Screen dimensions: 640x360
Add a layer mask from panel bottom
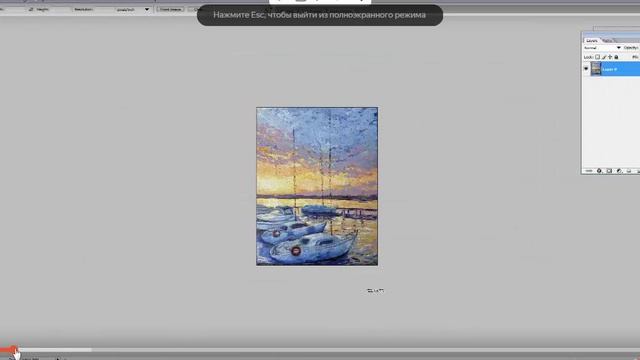click(x=609, y=171)
